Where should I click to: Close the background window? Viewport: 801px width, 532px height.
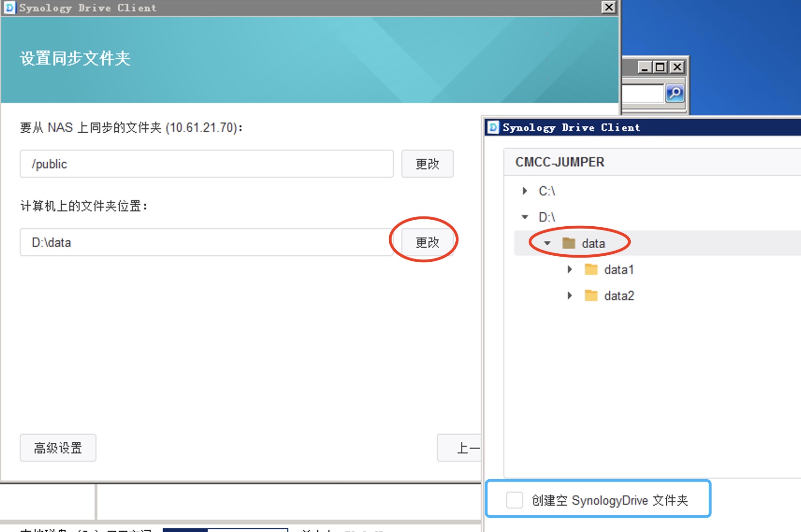point(677,67)
